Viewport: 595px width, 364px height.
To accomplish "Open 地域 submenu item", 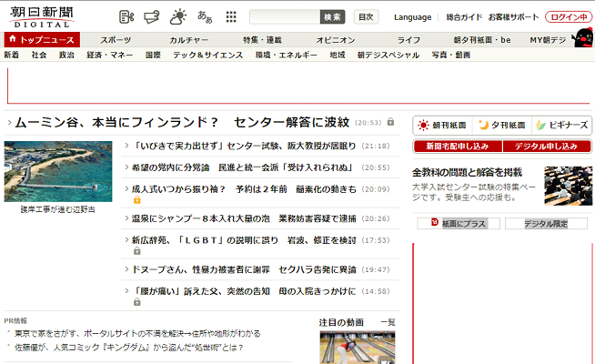I will (x=338, y=55).
